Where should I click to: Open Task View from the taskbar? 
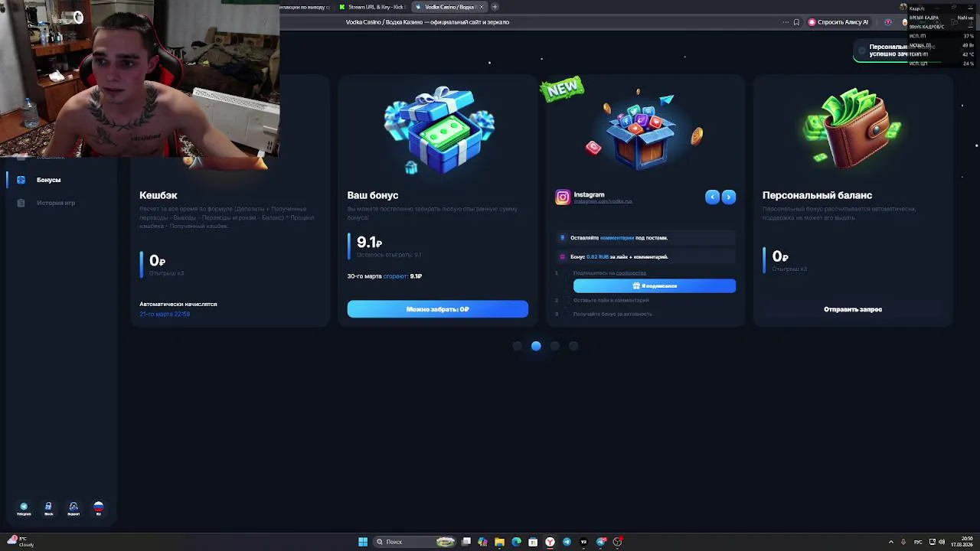tap(466, 542)
